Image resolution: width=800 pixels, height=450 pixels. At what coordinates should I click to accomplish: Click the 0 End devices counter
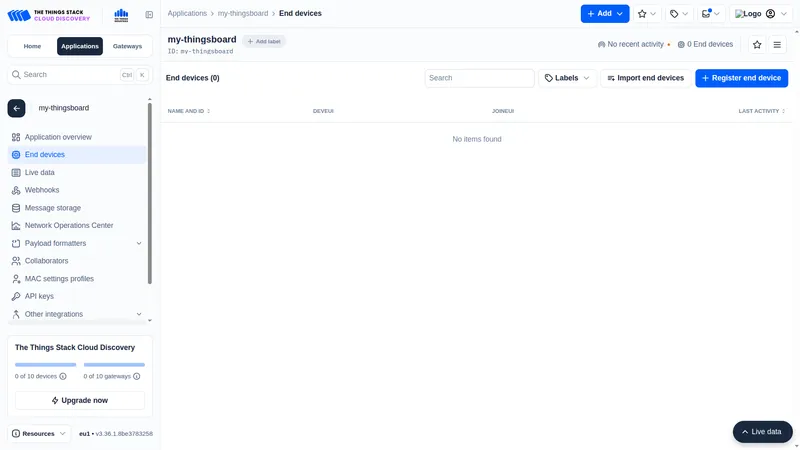coord(705,44)
